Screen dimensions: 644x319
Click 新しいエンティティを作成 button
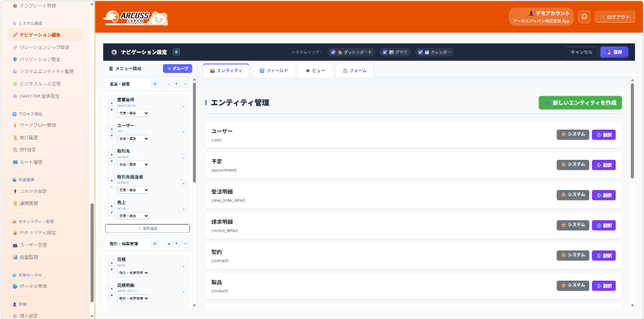[x=580, y=103]
